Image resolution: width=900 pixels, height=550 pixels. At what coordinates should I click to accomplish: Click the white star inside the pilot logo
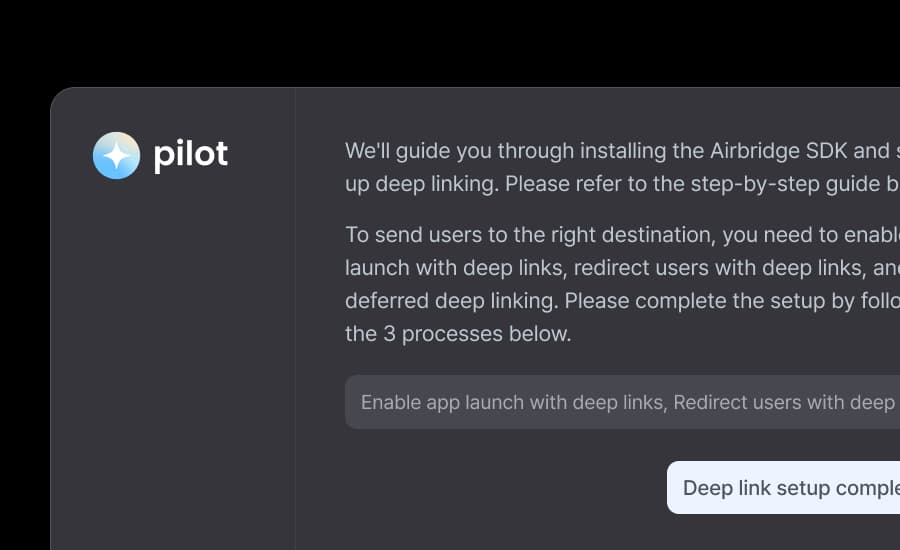(x=116, y=155)
